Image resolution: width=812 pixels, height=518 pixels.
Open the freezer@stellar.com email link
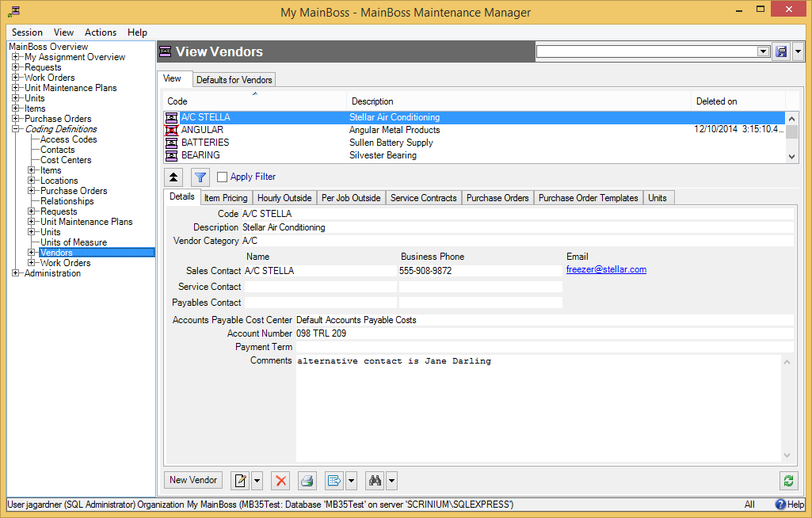[606, 269]
